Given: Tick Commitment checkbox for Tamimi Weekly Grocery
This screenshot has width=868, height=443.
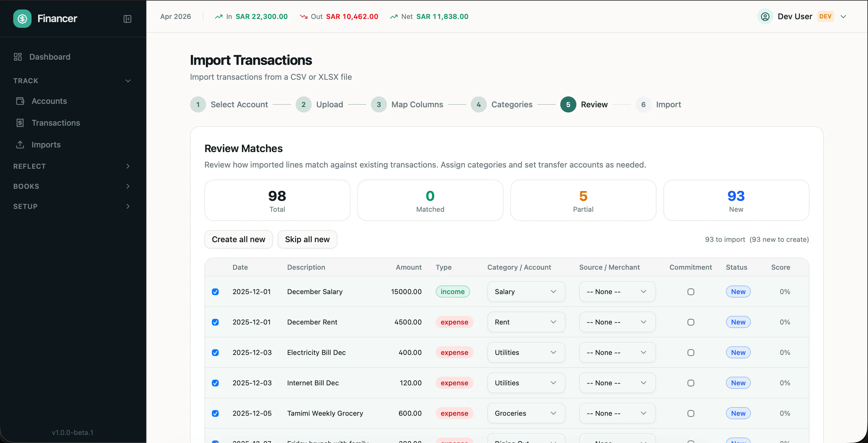Looking at the screenshot, I should click(x=691, y=413).
